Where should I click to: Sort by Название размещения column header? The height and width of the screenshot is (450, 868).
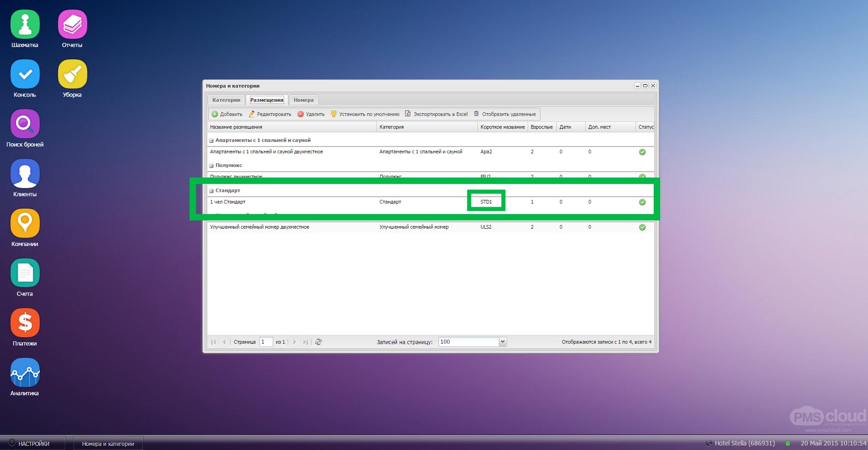click(x=291, y=127)
